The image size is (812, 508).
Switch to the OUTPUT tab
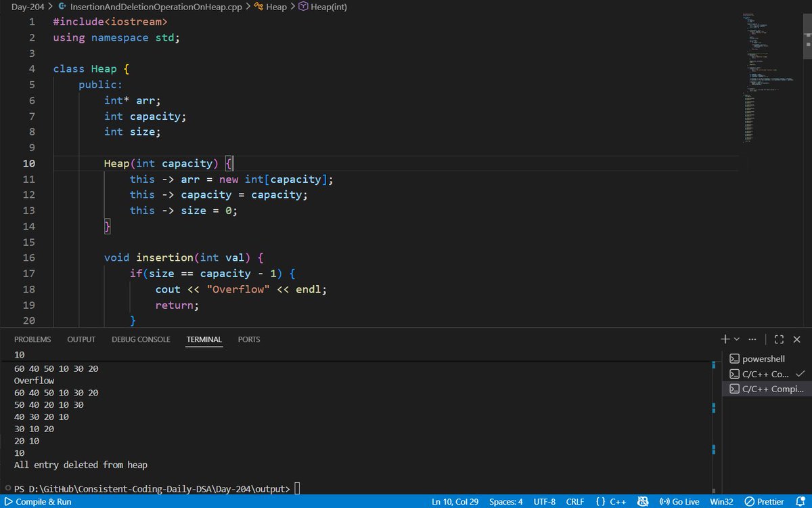click(81, 339)
